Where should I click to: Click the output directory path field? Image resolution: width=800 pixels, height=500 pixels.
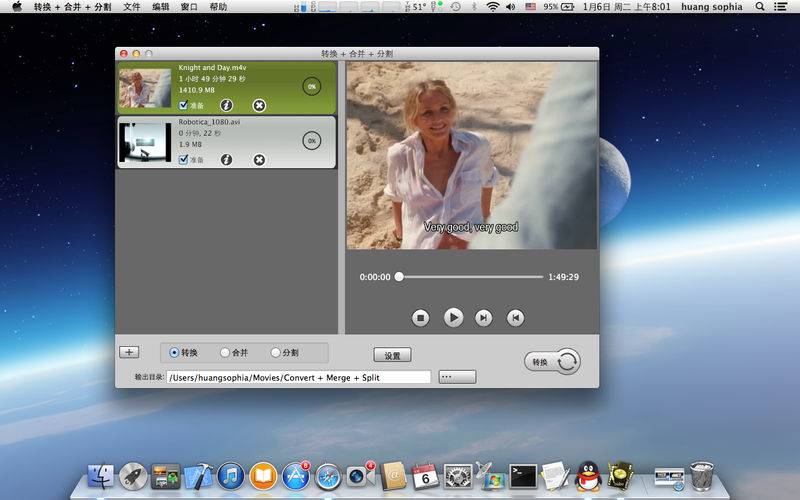(x=298, y=377)
